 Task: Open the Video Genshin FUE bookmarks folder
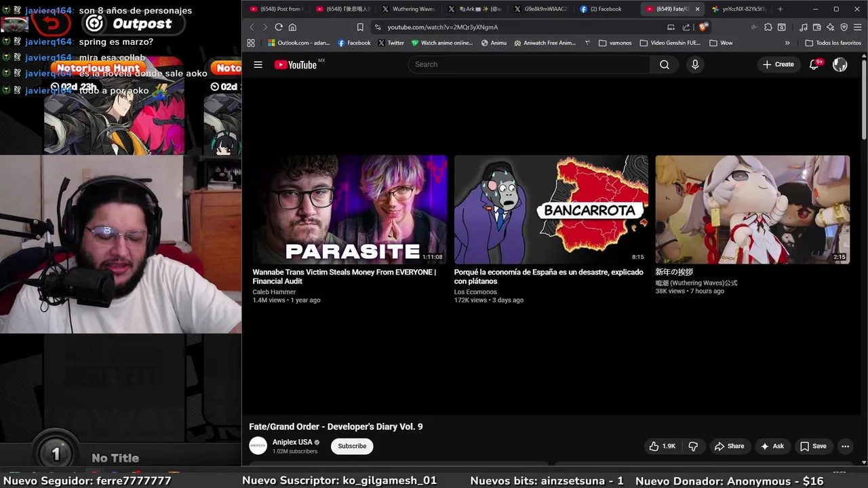point(670,43)
